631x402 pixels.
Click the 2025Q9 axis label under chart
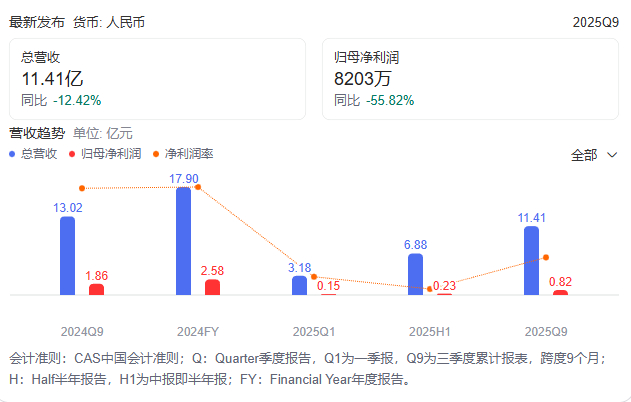click(546, 332)
